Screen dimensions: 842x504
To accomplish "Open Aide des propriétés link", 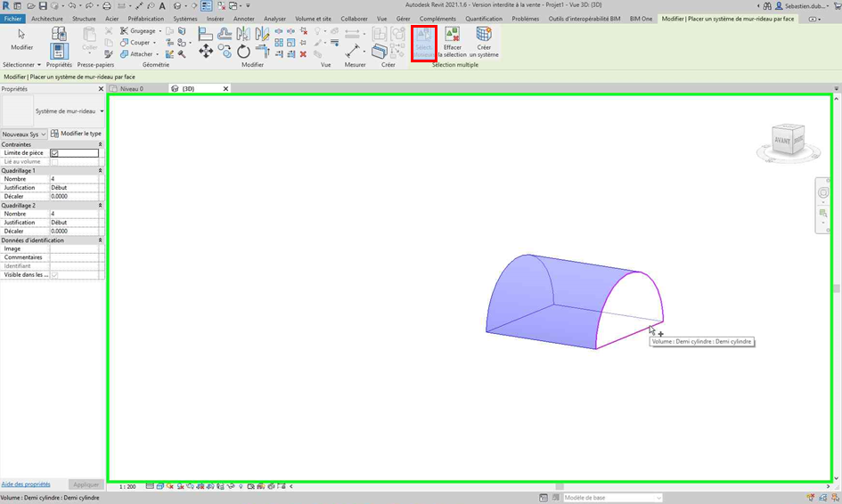I will click(26, 484).
